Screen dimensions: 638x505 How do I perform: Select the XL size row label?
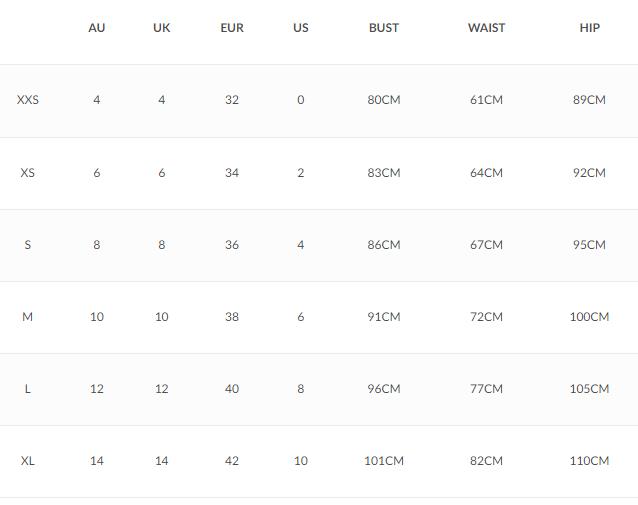pyautogui.click(x=28, y=461)
